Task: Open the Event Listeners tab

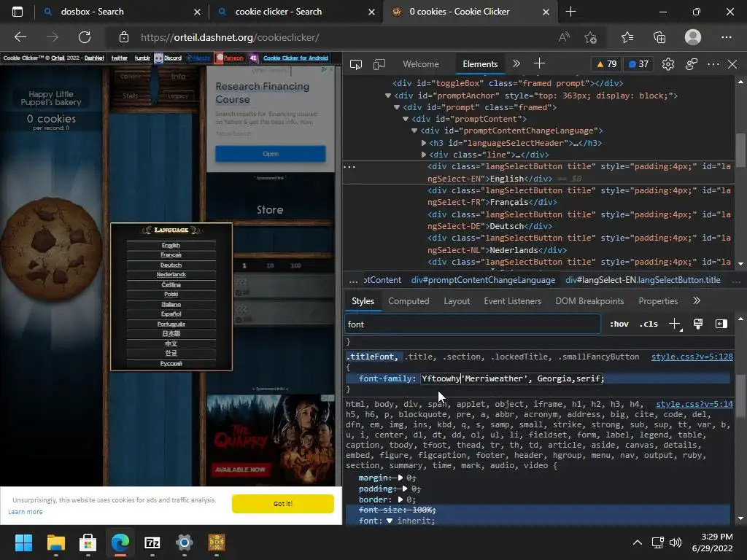Action: [x=513, y=301]
